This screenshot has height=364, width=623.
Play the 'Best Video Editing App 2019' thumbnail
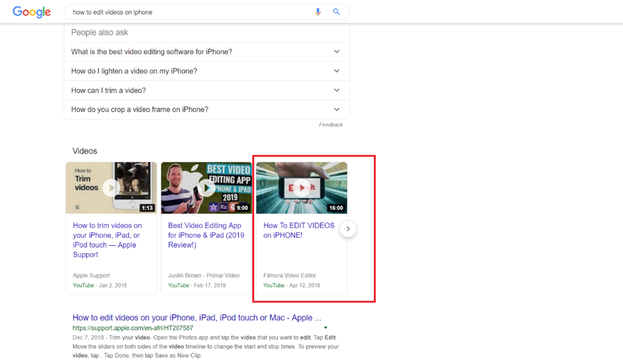(206, 187)
